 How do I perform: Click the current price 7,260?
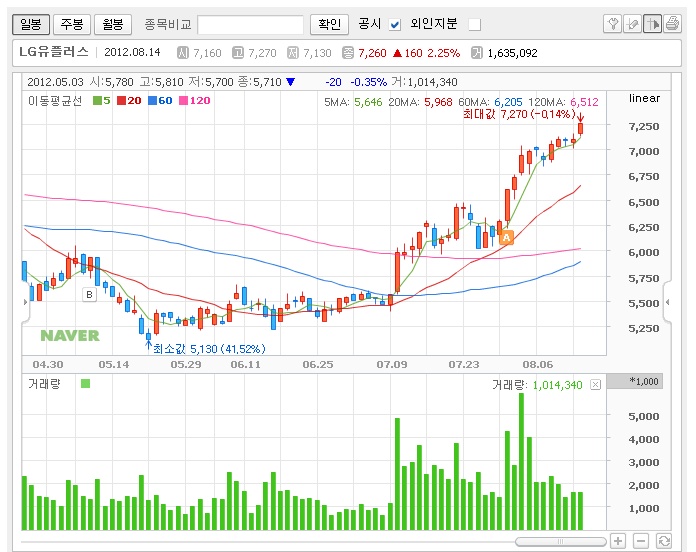point(372,53)
